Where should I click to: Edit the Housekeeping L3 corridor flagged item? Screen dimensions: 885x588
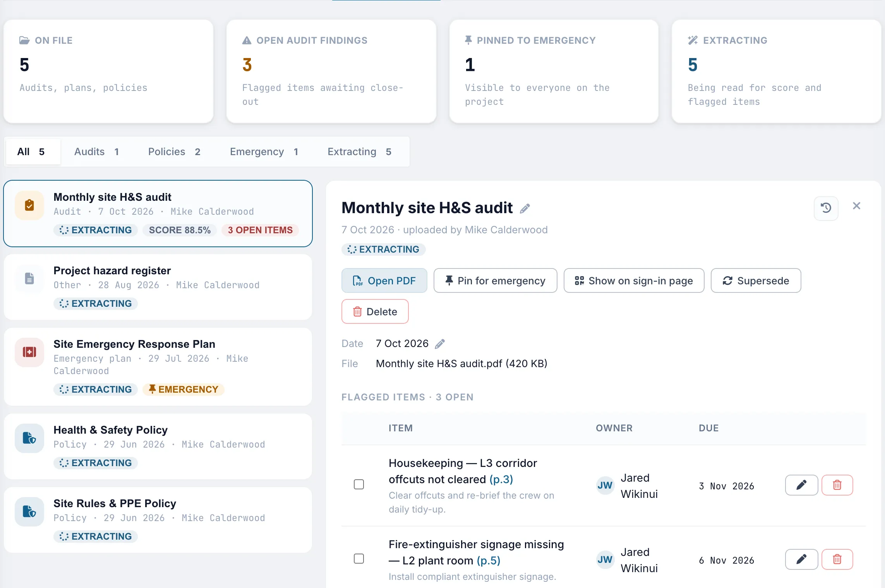[801, 485]
